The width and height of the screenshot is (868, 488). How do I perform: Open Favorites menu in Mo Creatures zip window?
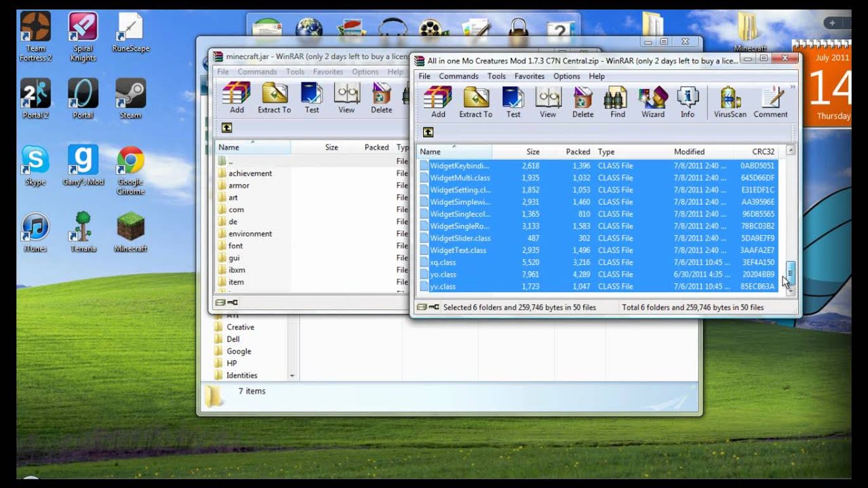[530, 76]
